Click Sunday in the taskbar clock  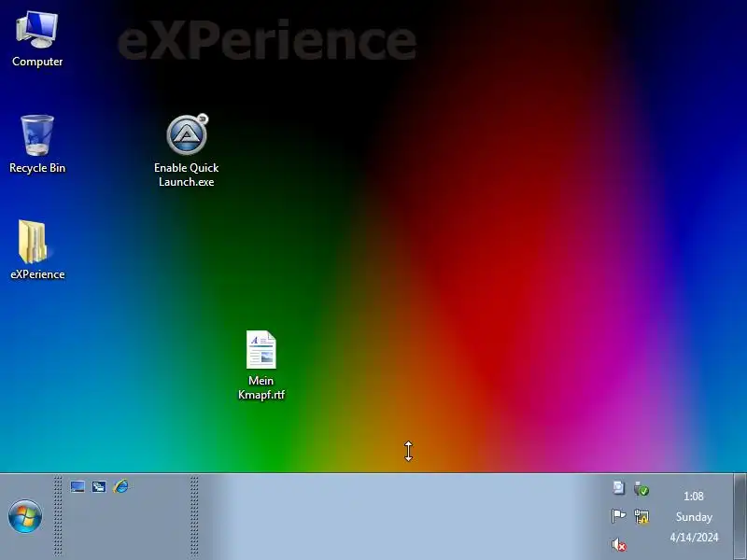coord(694,517)
